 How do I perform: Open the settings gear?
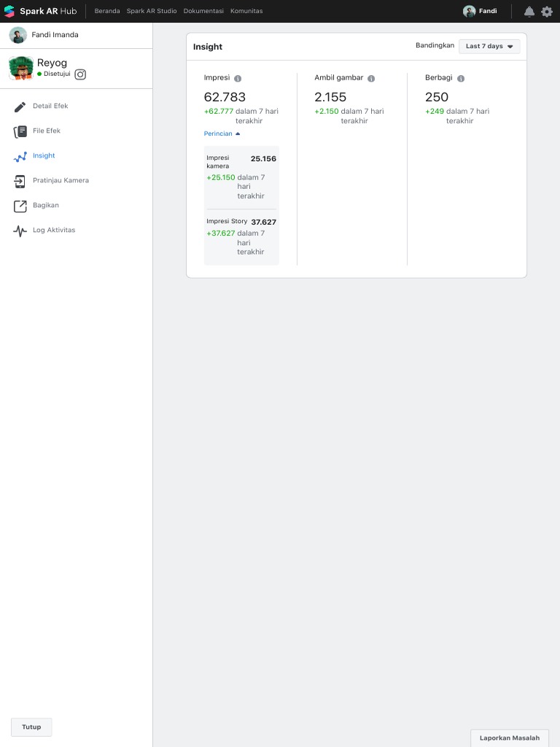pyautogui.click(x=547, y=12)
